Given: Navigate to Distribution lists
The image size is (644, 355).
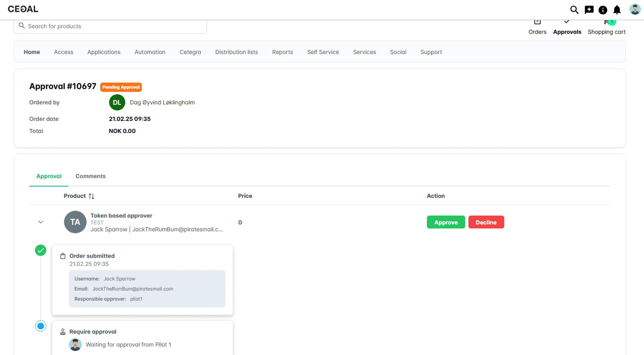Looking at the screenshot, I should [x=236, y=52].
